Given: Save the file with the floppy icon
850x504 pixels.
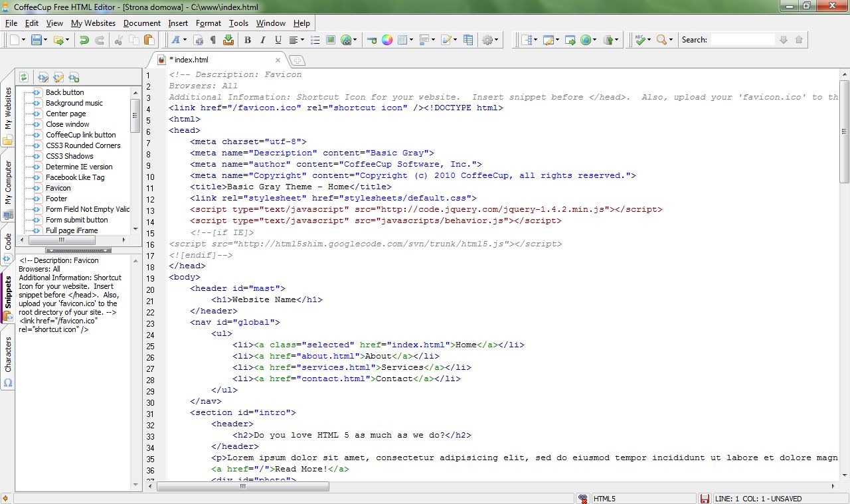Looking at the screenshot, I should (36, 40).
